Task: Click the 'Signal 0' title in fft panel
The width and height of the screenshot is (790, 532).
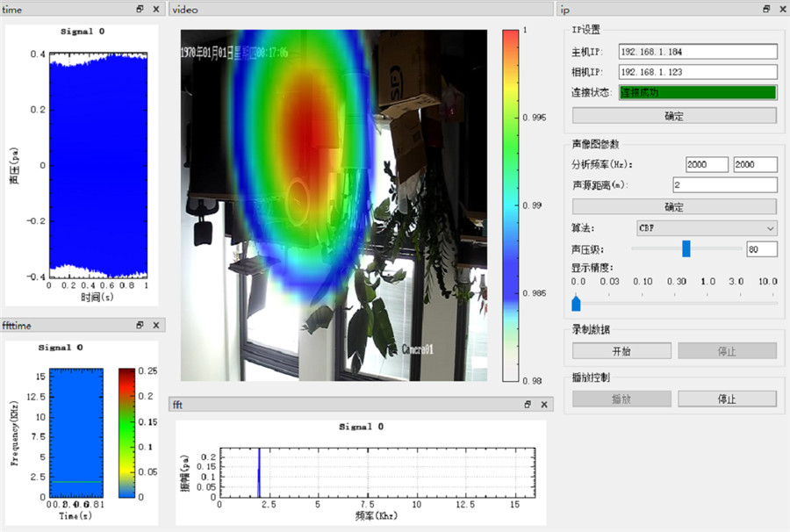Action: coord(362,427)
